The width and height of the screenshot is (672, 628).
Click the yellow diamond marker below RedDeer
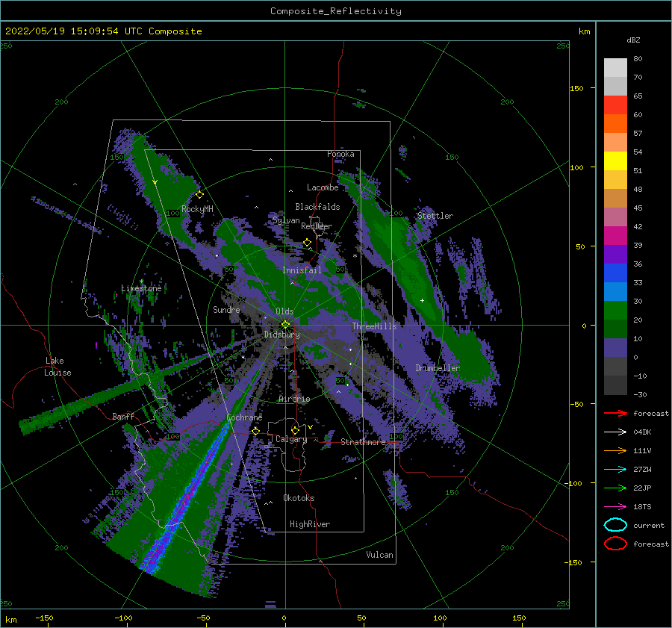(308, 243)
